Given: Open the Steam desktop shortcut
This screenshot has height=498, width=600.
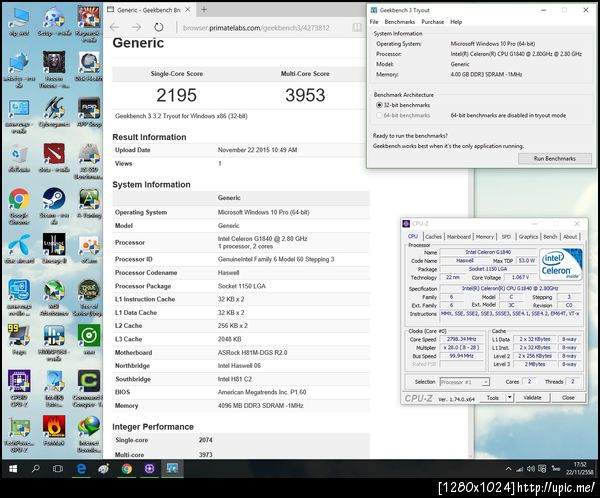Looking at the screenshot, I should pyautogui.click(x=54, y=206).
